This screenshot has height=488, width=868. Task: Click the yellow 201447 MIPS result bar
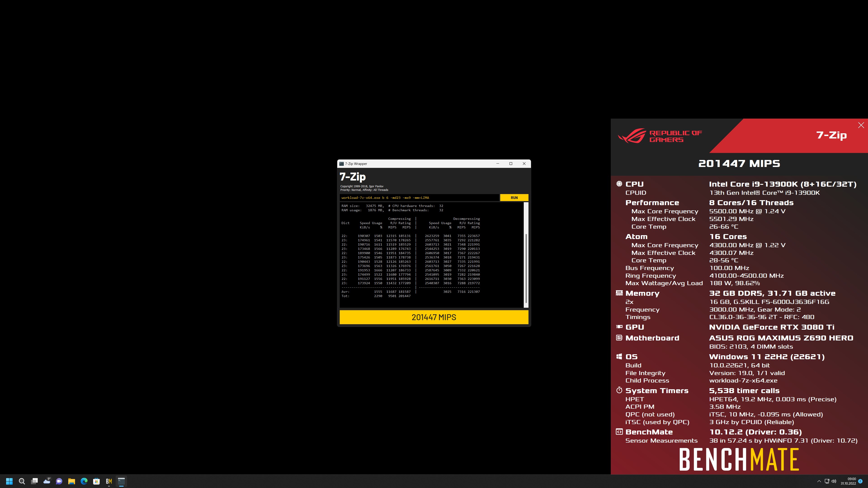[434, 317]
